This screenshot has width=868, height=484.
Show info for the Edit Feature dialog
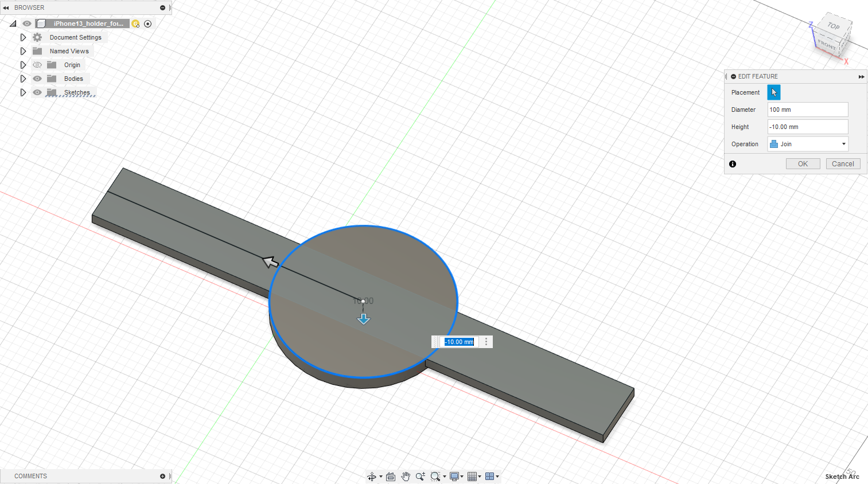(733, 164)
